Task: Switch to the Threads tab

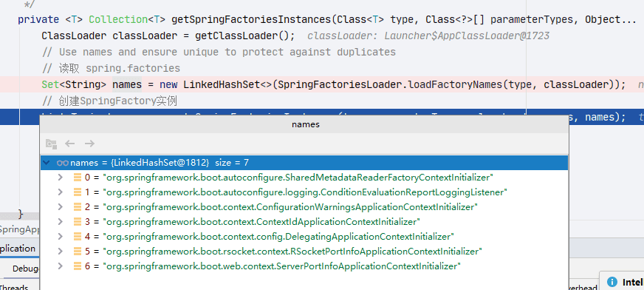Action: (x=14, y=287)
